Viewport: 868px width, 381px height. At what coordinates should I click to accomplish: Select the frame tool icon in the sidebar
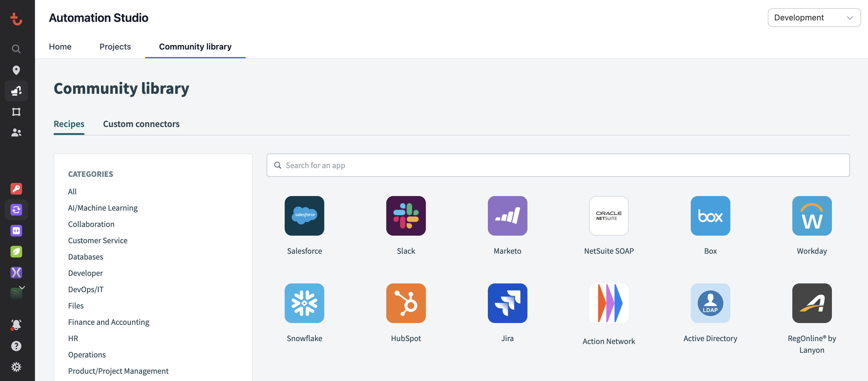click(16, 112)
